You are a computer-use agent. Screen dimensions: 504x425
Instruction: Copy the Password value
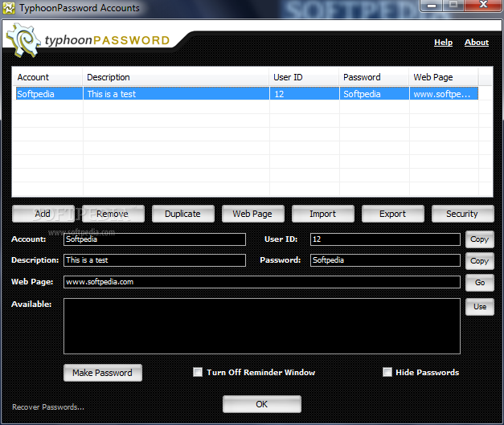pyautogui.click(x=480, y=261)
